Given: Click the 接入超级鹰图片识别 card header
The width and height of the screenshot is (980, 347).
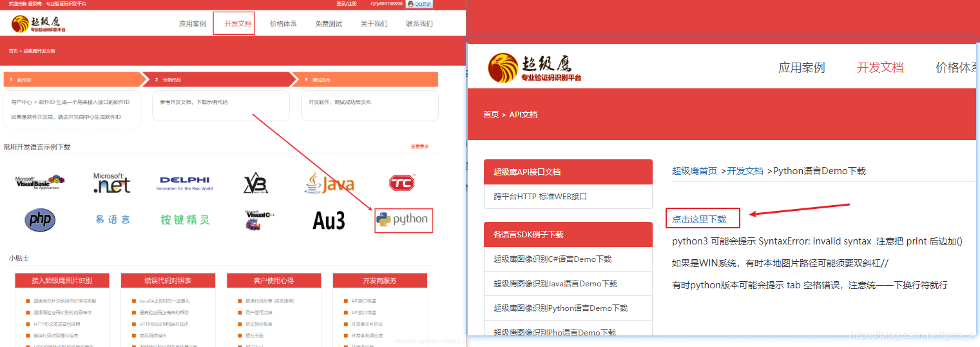Looking at the screenshot, I should pyautogui.click(x=62, y=281).
